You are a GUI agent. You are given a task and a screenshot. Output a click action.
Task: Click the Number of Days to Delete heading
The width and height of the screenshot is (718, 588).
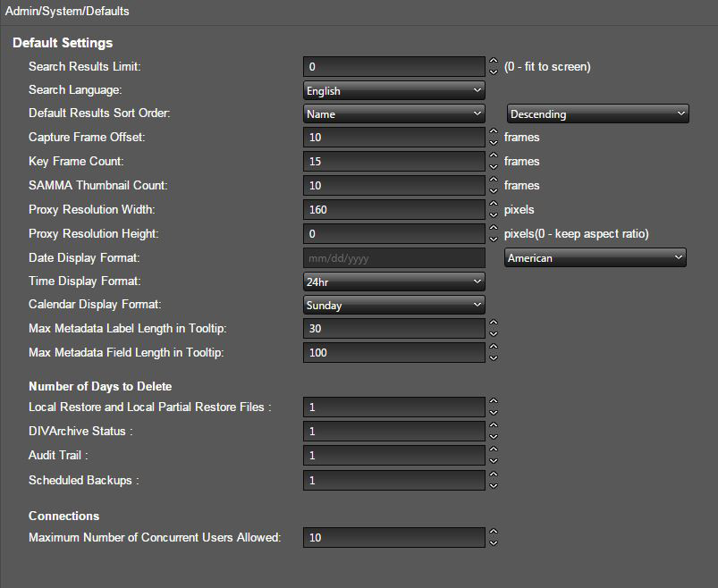coord(100,387)
